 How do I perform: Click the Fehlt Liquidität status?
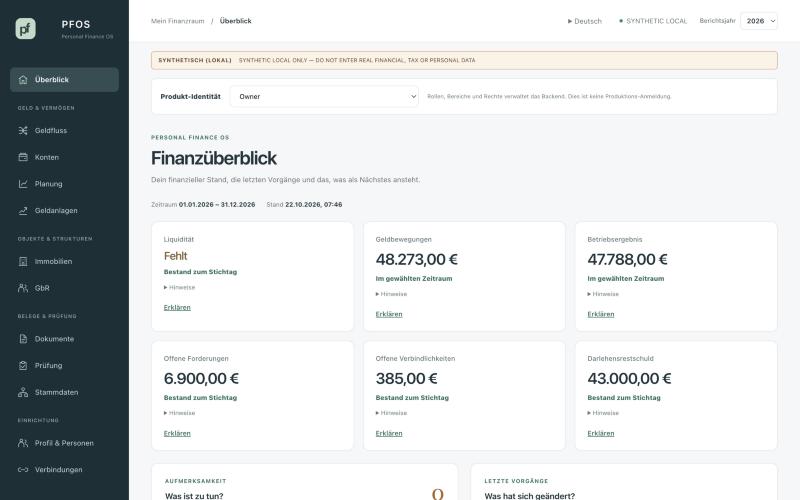(176, 256)
